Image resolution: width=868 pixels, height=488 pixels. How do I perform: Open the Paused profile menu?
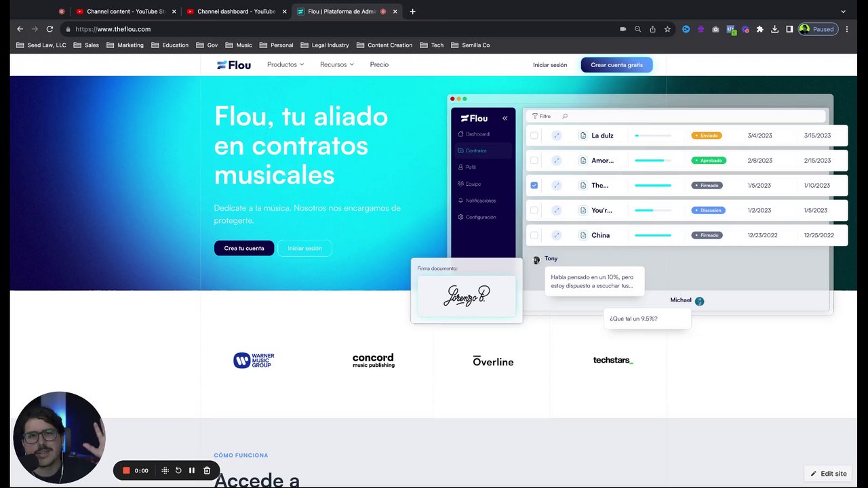tap(818, 29)
